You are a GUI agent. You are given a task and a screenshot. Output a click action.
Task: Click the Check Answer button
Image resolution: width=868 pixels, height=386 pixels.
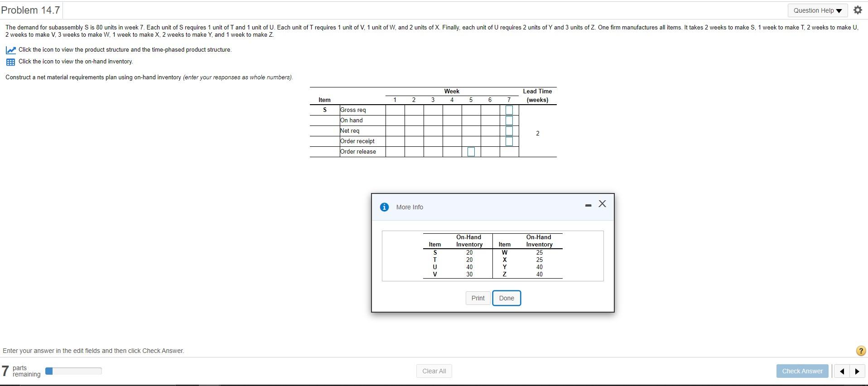pyautogui.click(x=802, y=371)
